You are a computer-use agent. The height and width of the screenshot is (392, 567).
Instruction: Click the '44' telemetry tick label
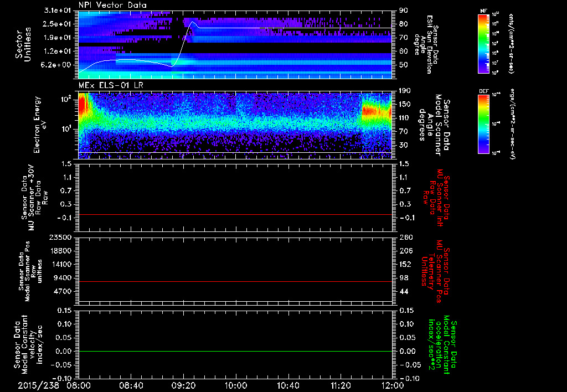coord(403,291)
